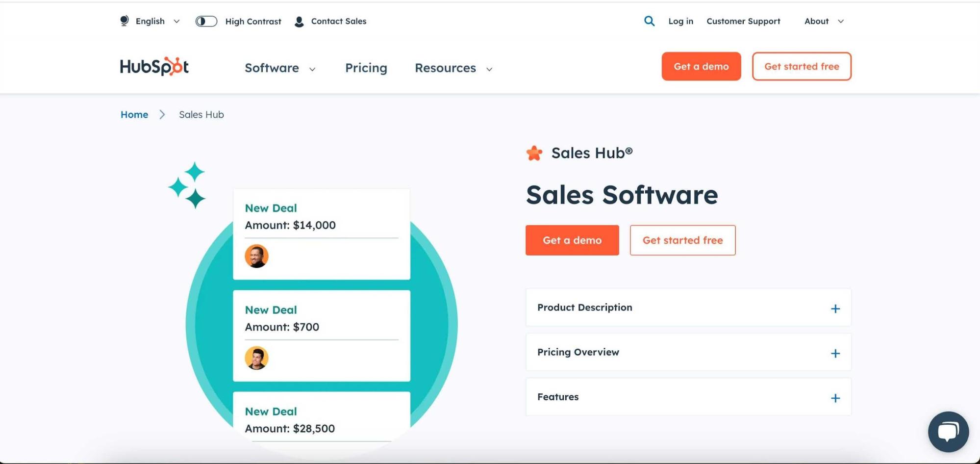Image resolution: width=980 pixels, height=464 pixels.
Task: Click the HubSpot logo
Action: 153,67
